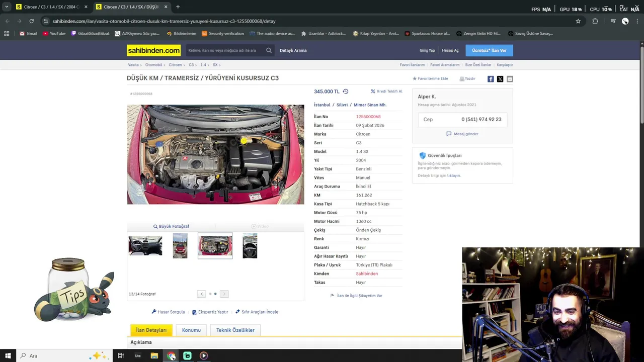
Task: Open File Explorer from taskbar
Action: pos(154,356)
